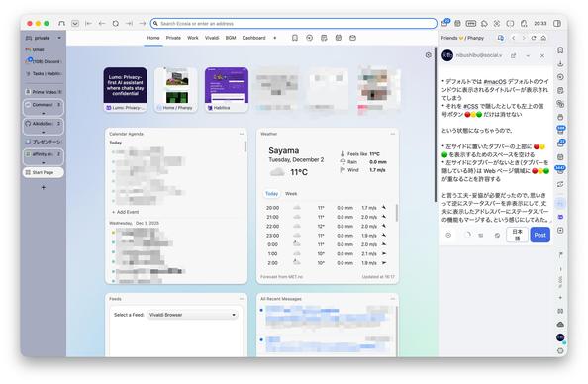Screen dimensions: 588x384
Task: Go back in the Phanpy web panel
Action: [514, 38]
